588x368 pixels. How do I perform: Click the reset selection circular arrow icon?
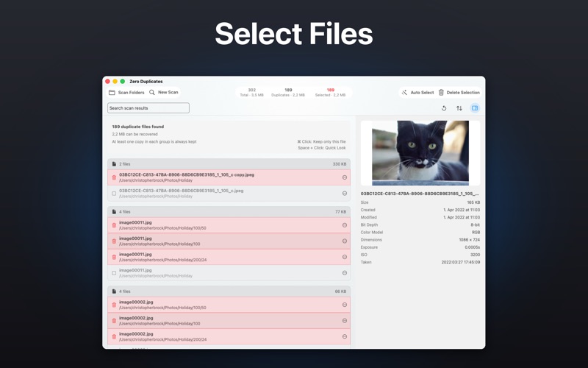(444, 108)
